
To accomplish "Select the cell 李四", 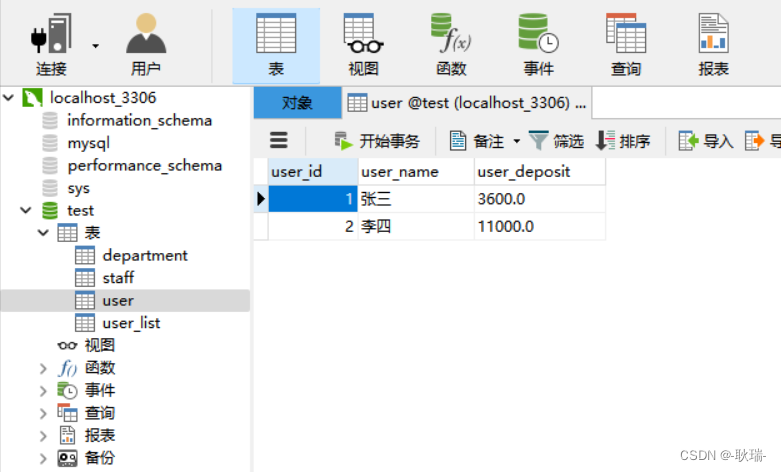I will (416, 227).
